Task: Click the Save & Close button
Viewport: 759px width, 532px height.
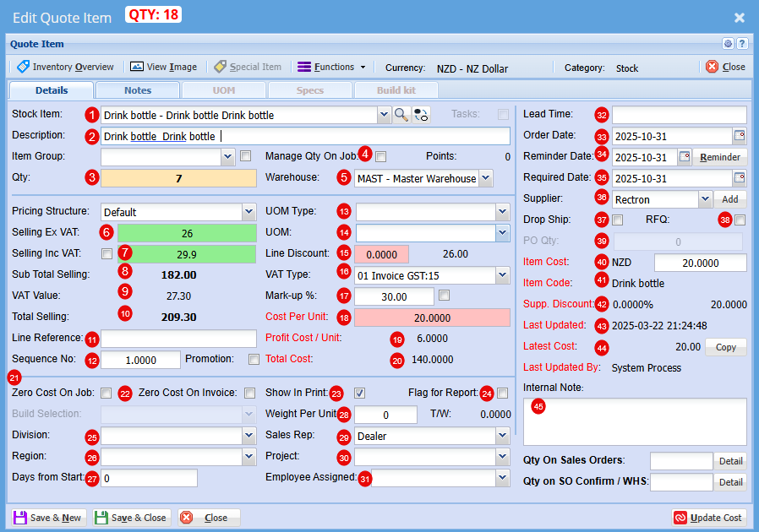Action: click(x=131, y=518)
